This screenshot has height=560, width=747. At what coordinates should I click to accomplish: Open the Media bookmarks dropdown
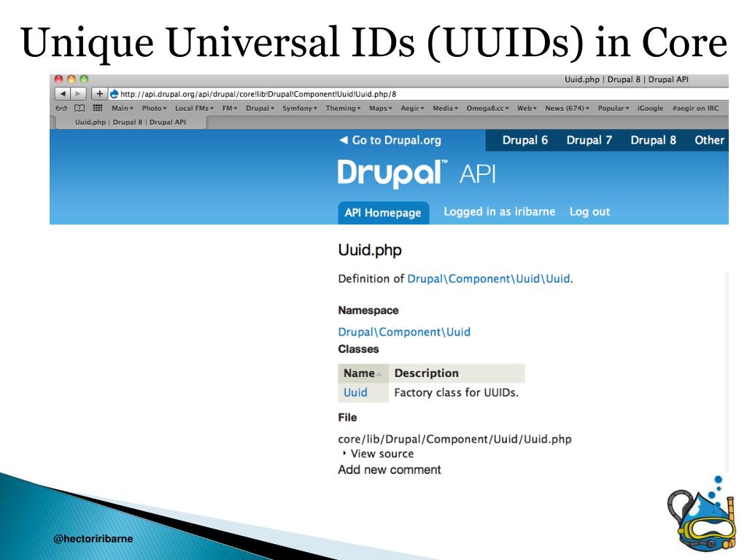click(445, 108)
